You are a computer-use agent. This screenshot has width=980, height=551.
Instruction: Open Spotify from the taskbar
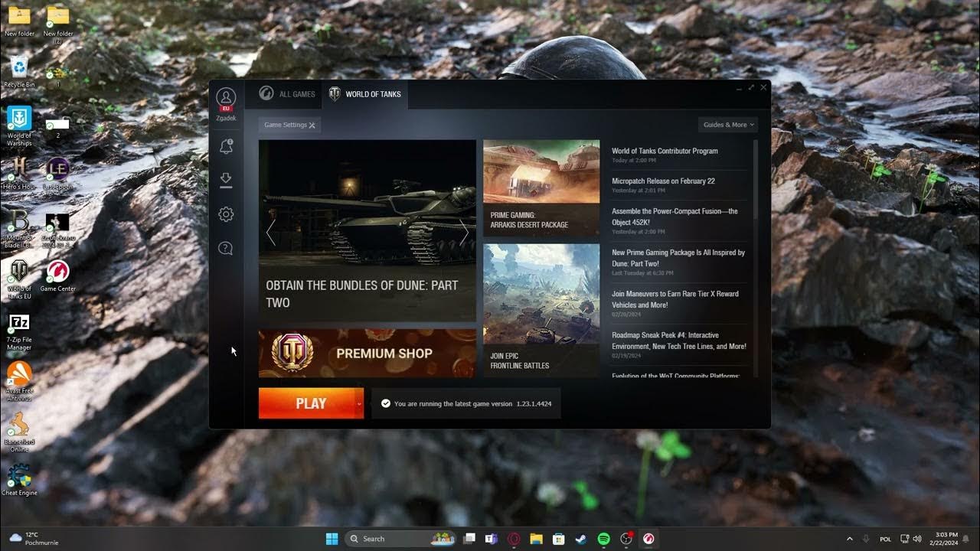pyautogui.click(x=604, y=539)
